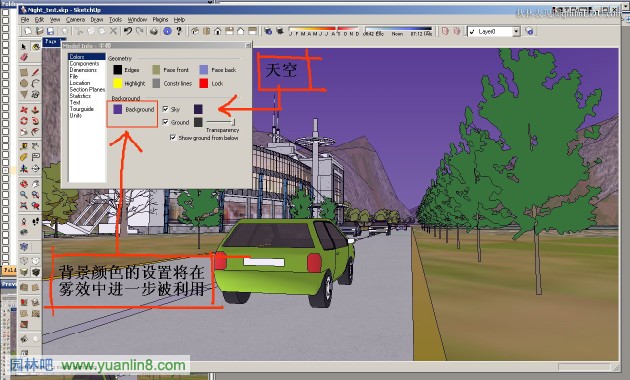The height and width of the screenshot is (380, 630).
Task: Open the Plugins menu
Action: [x=160, y=19]
